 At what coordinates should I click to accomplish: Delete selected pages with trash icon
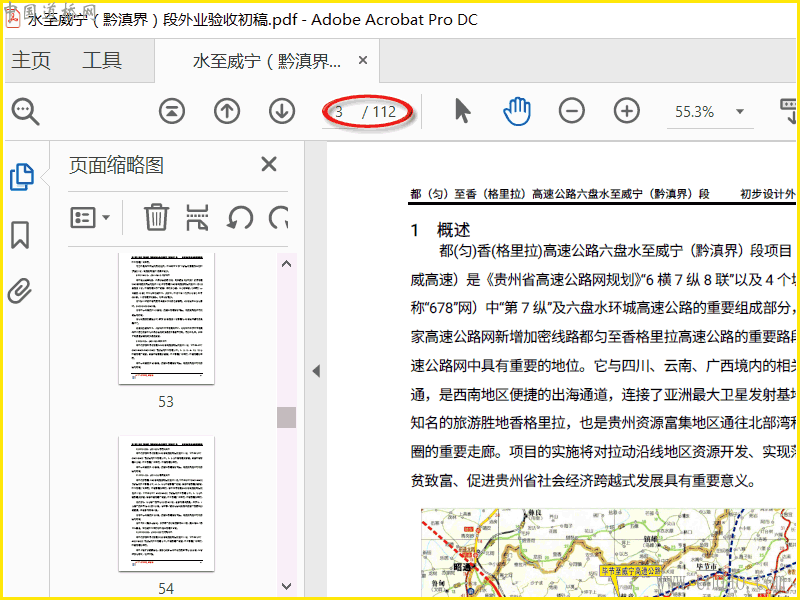pos(156,217)
